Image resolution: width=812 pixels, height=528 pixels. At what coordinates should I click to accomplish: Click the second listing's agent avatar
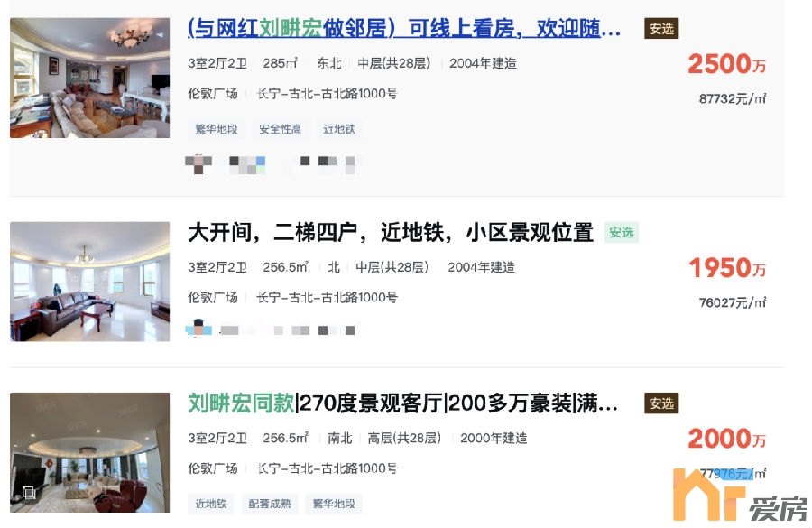pos(198,329)
